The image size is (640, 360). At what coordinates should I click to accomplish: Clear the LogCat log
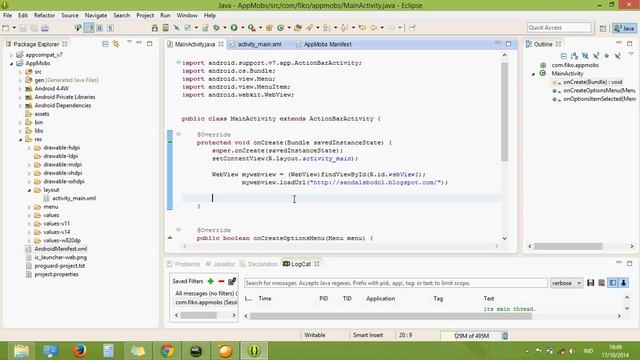click(602, 283)
